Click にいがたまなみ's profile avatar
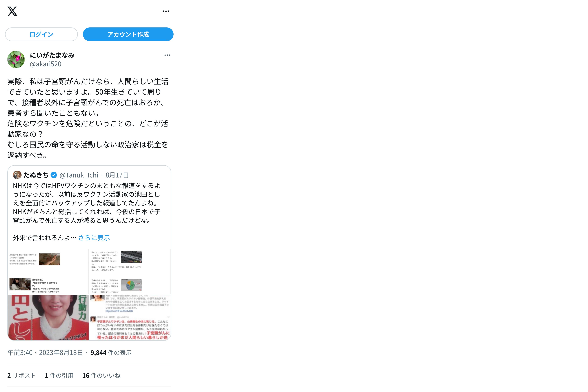The image size is (588, 392). (x=16, y=59)
